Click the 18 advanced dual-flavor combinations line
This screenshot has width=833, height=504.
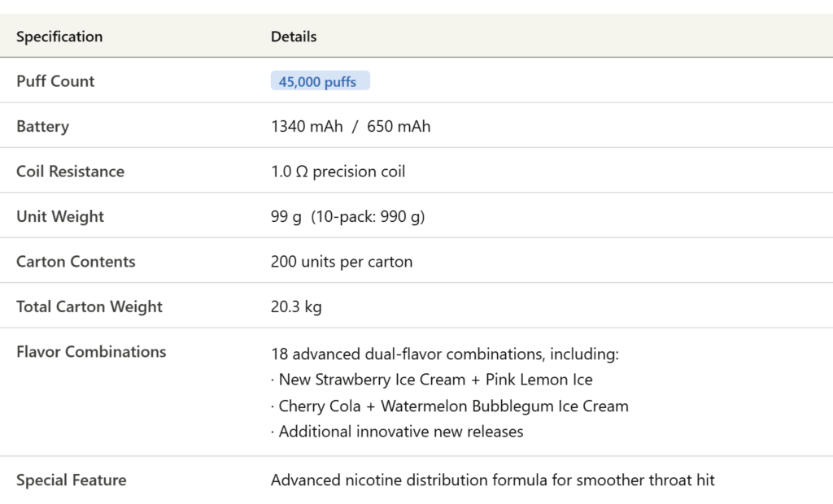point(445,354)
